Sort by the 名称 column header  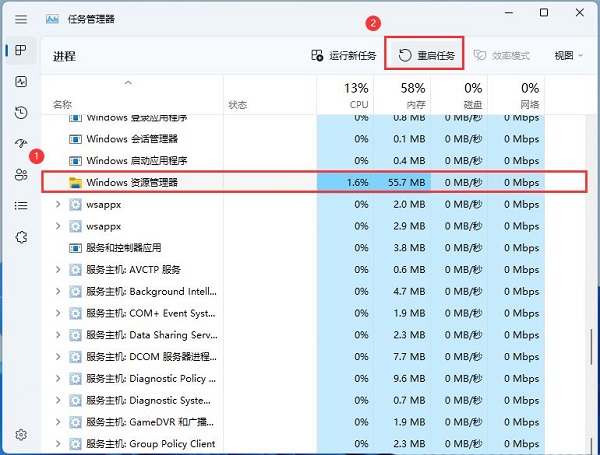click(x=63, y=104)
